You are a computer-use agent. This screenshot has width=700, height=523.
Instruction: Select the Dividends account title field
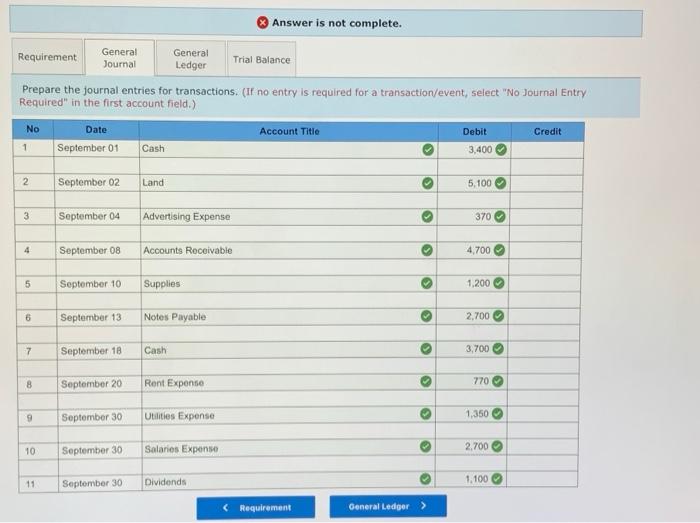289,481
